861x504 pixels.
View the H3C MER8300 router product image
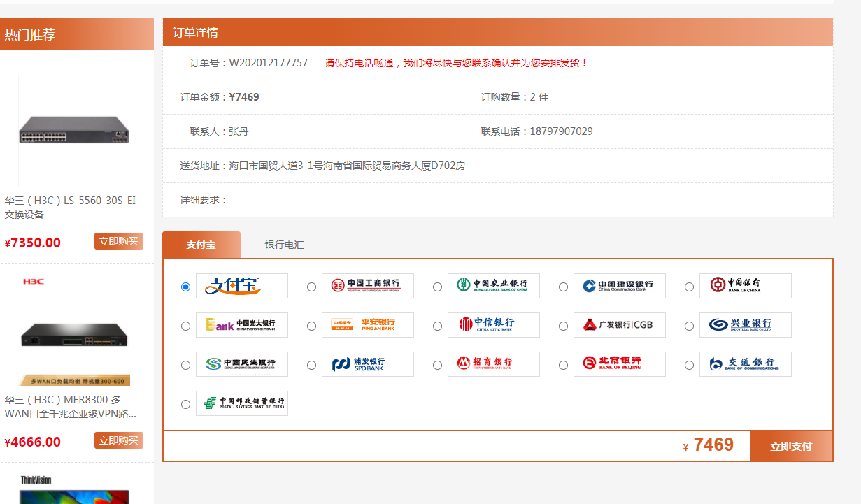(x=73, y=330)
